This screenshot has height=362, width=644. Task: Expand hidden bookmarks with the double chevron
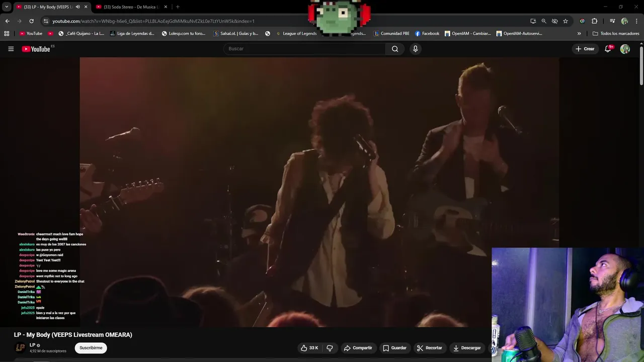click(579, 34)
